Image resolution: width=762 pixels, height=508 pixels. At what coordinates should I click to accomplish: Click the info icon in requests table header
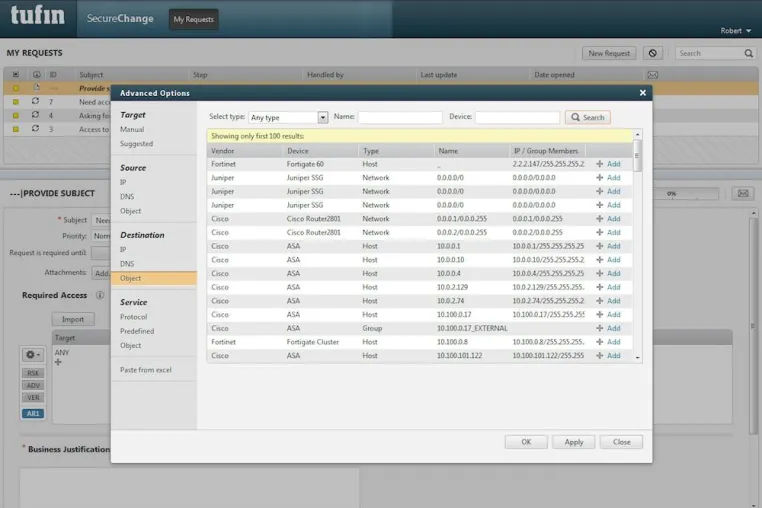(x=36, y=74)
